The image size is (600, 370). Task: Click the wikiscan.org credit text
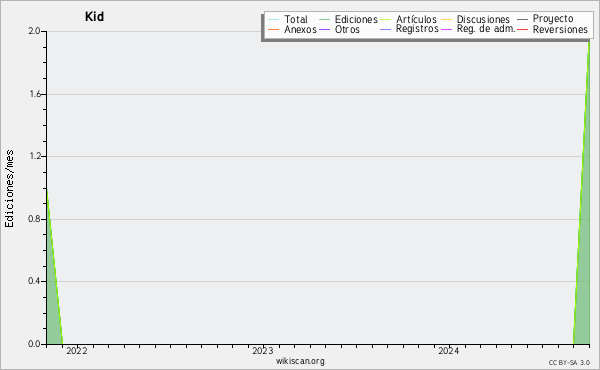[x=300, y=361]
